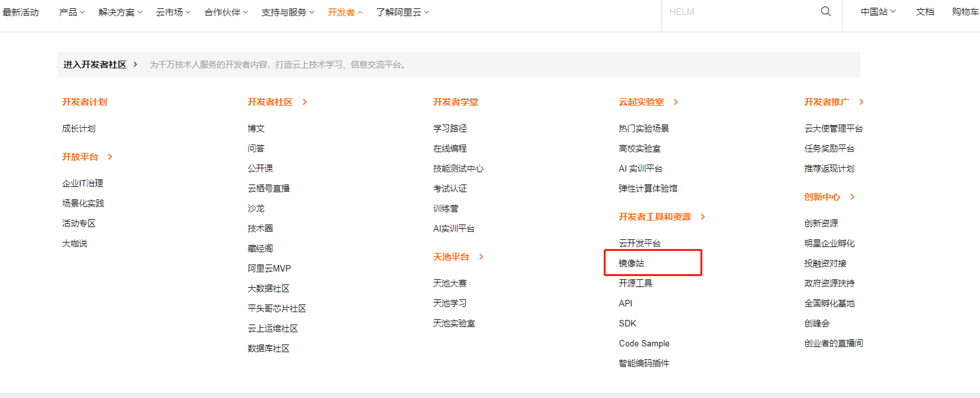
Task: Open 云栖号直播
Action: 269,188
